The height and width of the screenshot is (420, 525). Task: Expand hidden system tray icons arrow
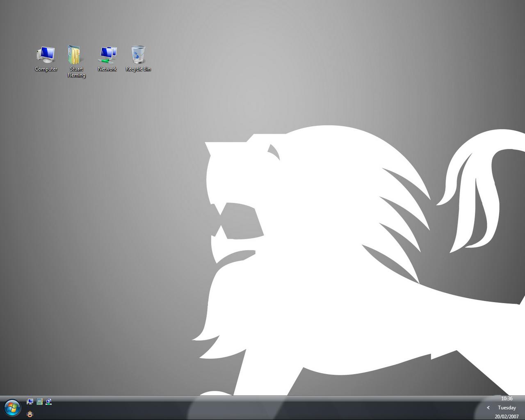[x=488, y=408]
